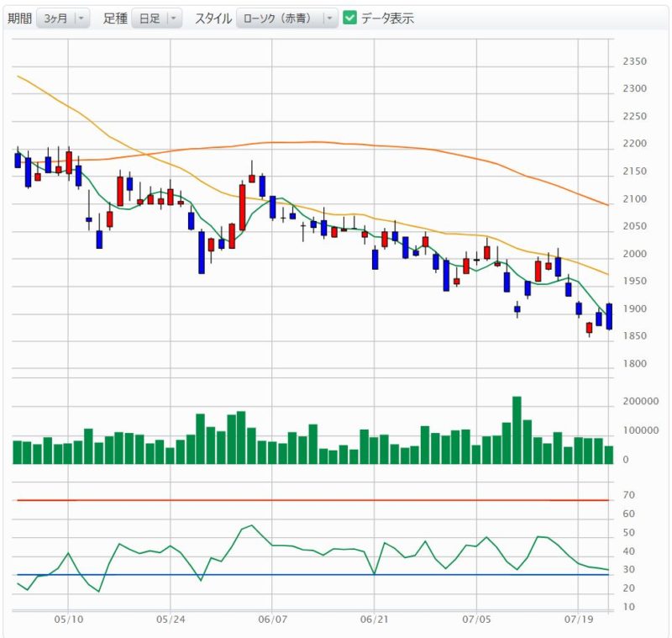Click the スタイル label text
This screenshot has width=672, height=638.
click(213, 18)
